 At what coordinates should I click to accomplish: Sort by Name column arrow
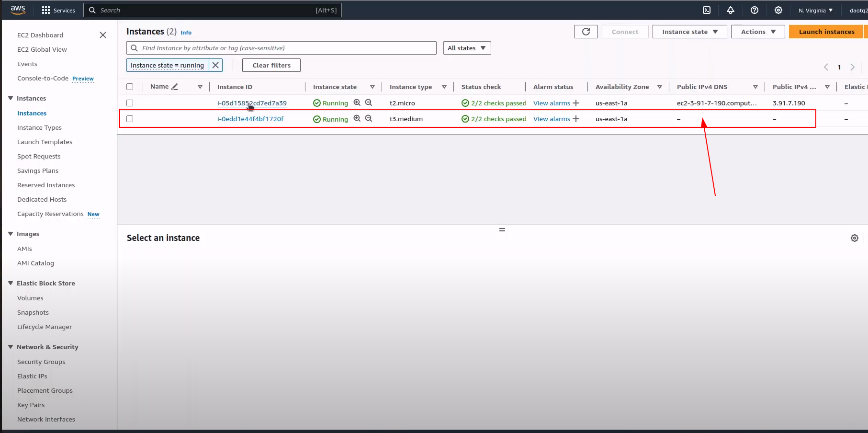(200, 87)
